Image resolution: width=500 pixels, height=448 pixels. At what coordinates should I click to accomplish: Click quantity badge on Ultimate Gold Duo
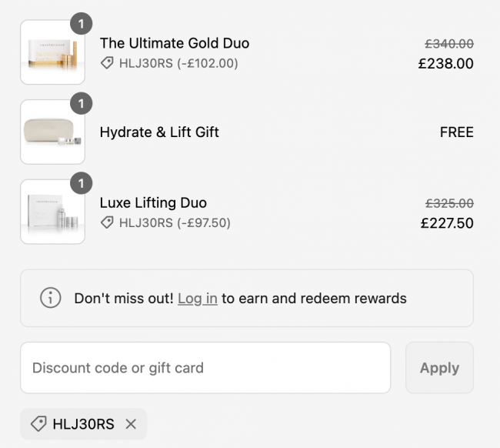81,23
